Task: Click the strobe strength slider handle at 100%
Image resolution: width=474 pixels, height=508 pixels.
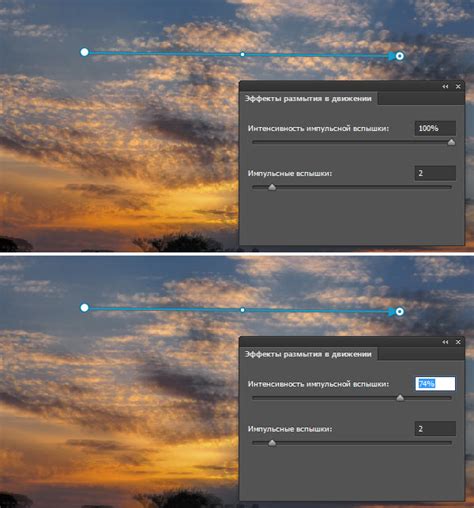Action: pyautogui.click(x=451, y=142)
